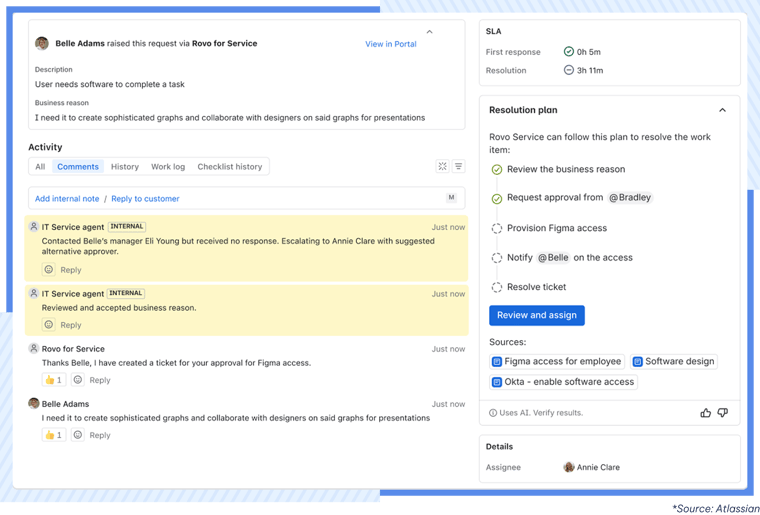Screen dimensions: 760x515
Task: Click the @Belle mention
Action: click(553, 258)
